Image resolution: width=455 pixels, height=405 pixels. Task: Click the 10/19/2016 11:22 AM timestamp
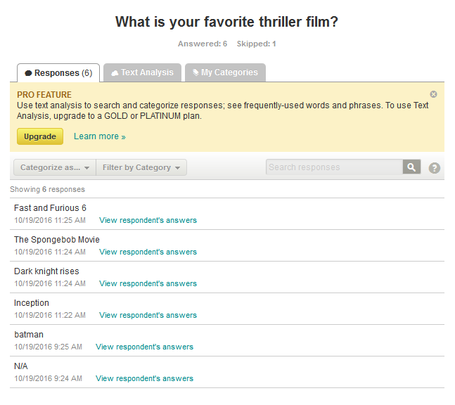point(50,315)
